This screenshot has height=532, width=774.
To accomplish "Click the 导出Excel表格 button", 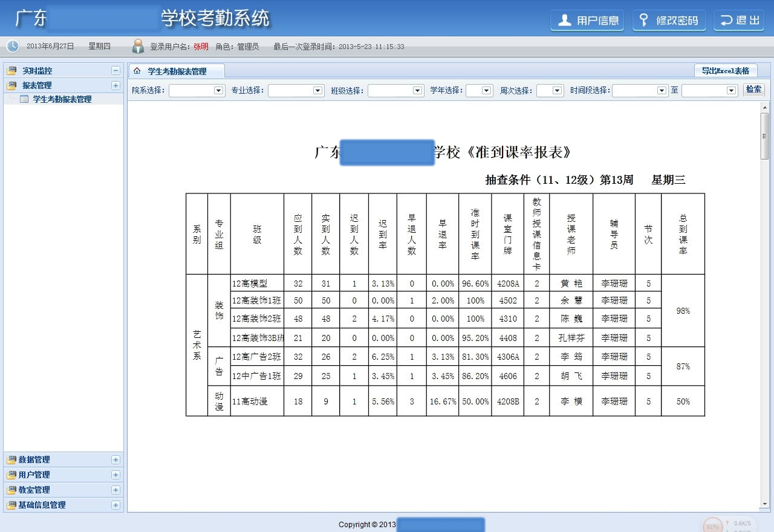I will click(x=726, y=71).
